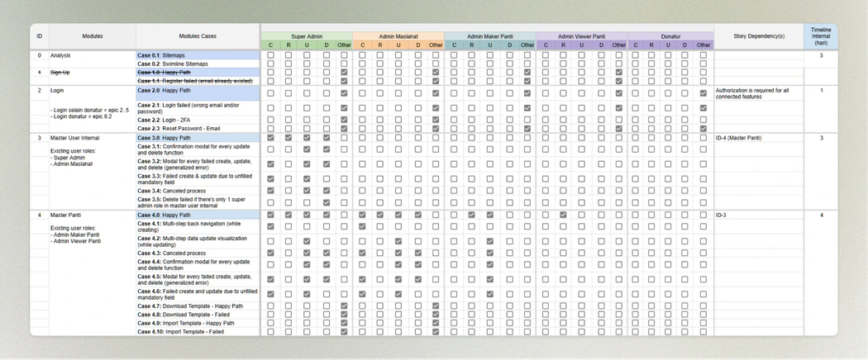
Task: Toggle Admin Maker Panti R checkbox for Case 4.0
Action: 472,215
